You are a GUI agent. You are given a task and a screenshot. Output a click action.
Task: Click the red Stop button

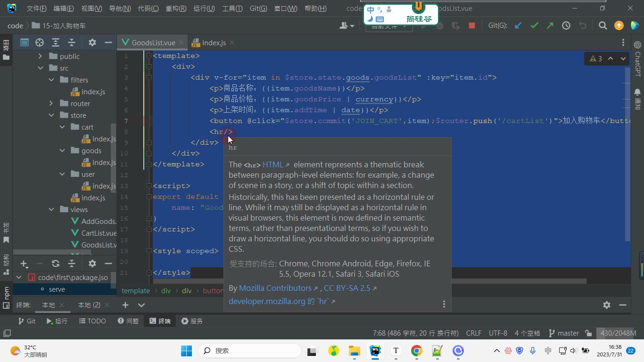tap(472, 26)
